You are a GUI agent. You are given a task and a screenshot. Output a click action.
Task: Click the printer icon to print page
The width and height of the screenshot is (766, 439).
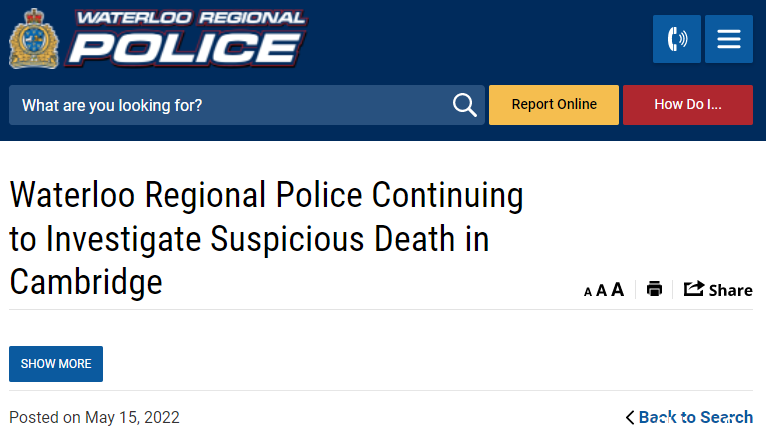pos(654,289)
